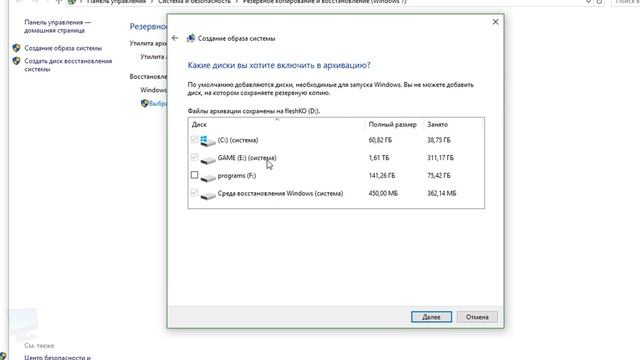Select the row text (C:) (система)
This screenshot has width=640, height=360.
coord(238,140)
